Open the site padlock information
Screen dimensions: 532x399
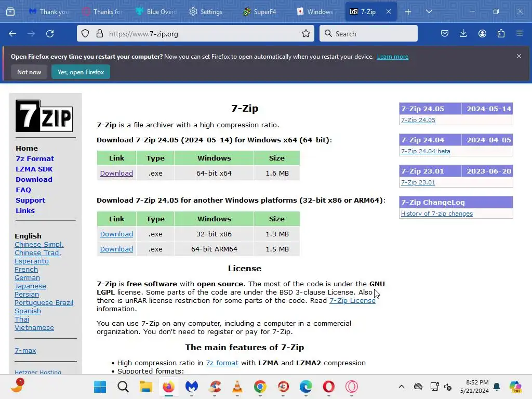[x=99, y=34]
